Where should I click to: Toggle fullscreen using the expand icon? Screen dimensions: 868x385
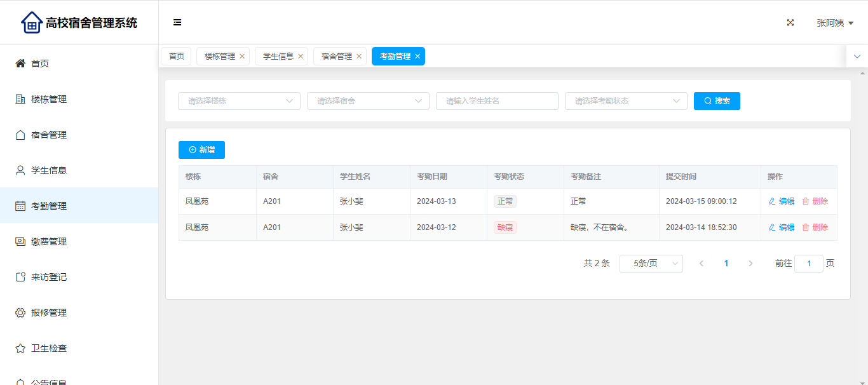click(790, 23)
